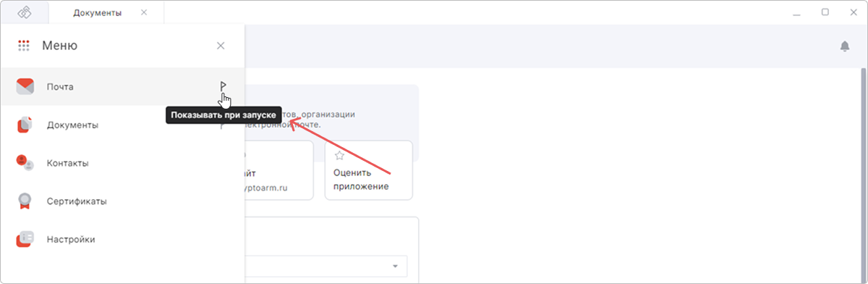
Task: Select the Сертификаты menu label
Action: tap(77, 201)
